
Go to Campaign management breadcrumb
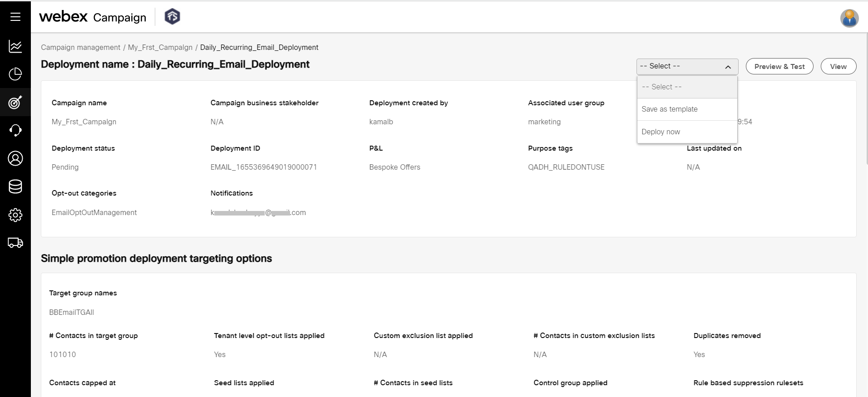(x=80, y=47)
